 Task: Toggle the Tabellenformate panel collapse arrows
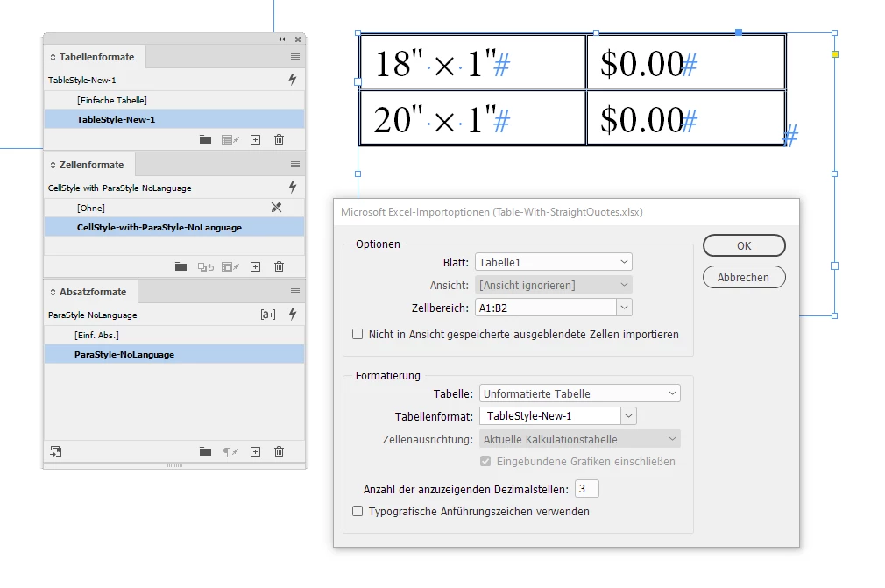click(53, 57)
